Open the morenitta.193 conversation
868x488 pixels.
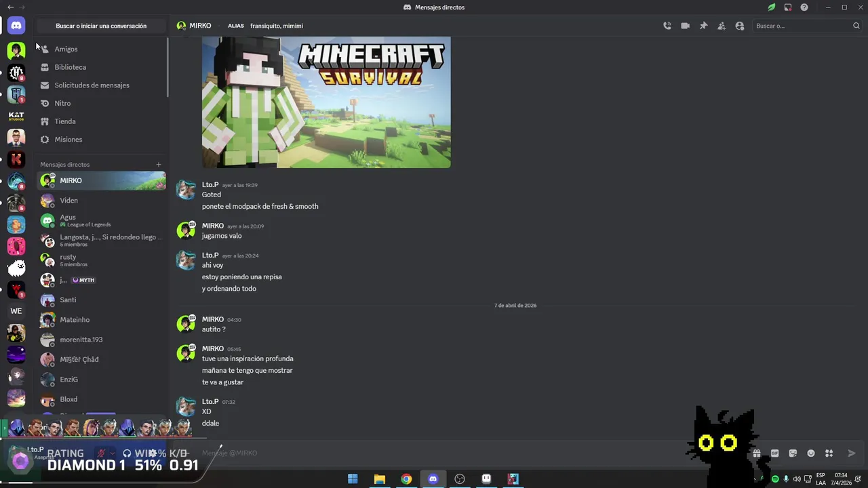click(x=101, y=340)
